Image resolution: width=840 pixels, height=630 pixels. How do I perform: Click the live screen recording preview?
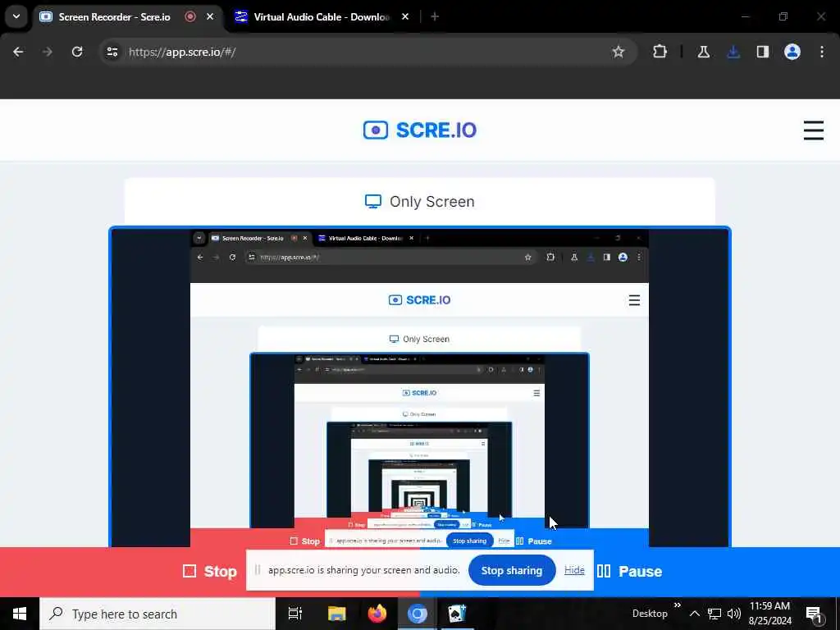click(x=420, y=387)
